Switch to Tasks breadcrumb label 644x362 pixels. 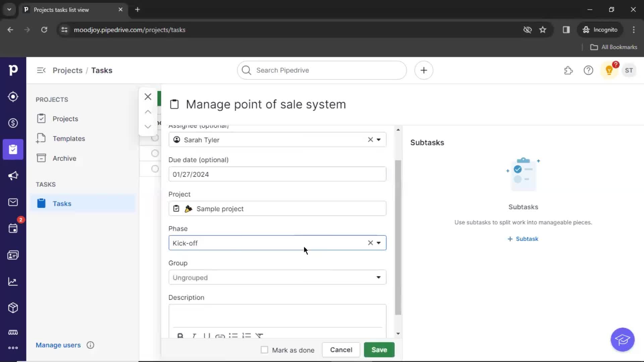pos(101,70)
